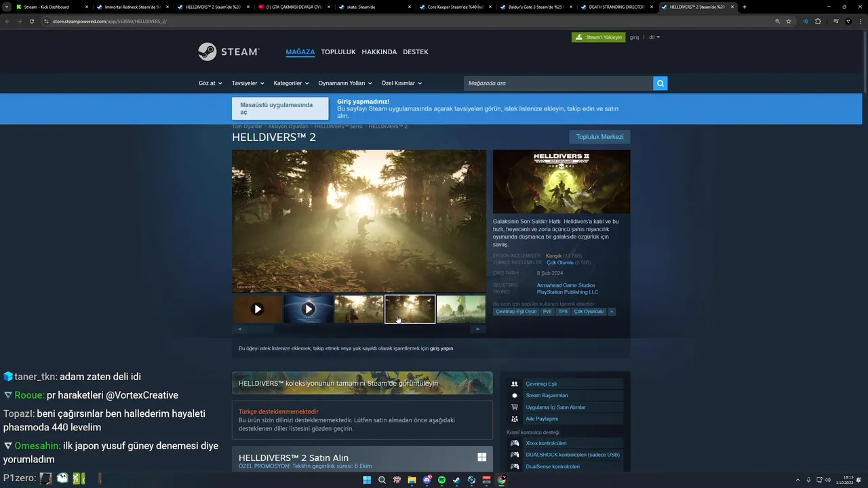Screen dimensions: 868x488
Task: Open the system tray volume control
Action: (827, 480)
